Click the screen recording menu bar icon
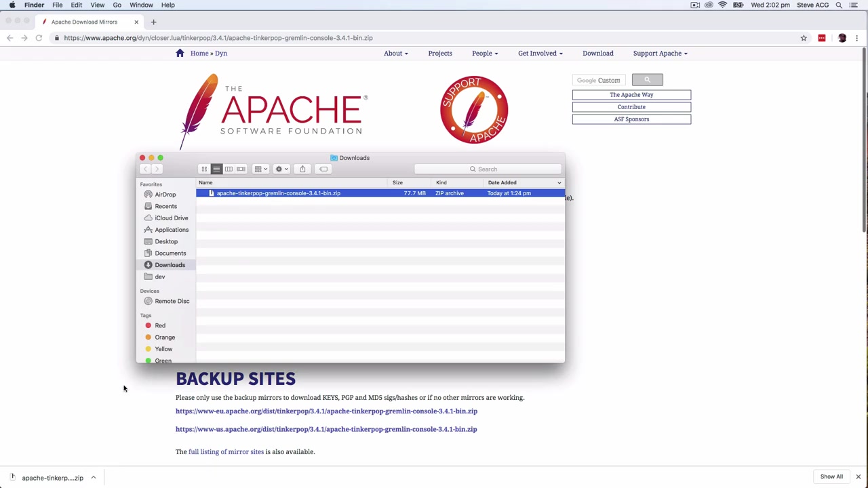This screenshot has height=488, width=868. 695,5
